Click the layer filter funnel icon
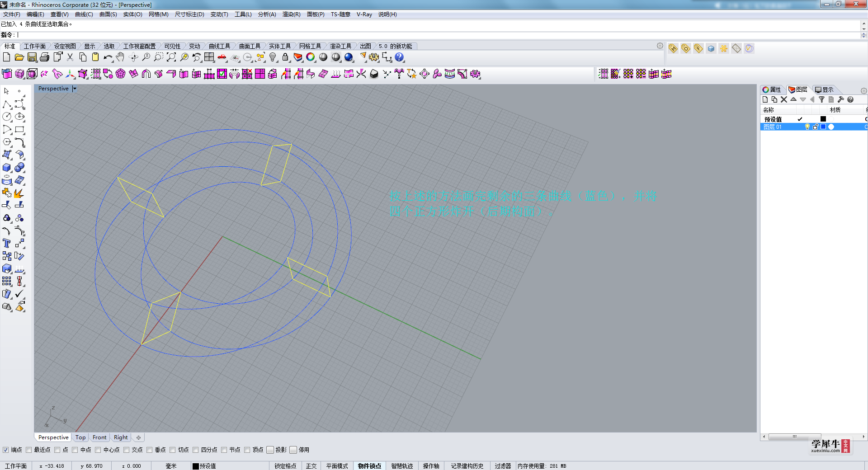Image resolution: width=868 pixels, height=470 pixels. coord(822,99)
